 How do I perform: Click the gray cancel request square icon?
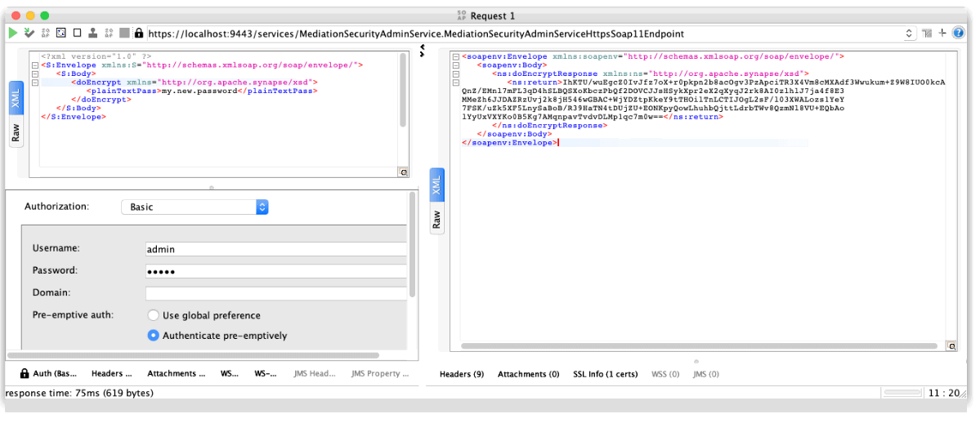124,33
